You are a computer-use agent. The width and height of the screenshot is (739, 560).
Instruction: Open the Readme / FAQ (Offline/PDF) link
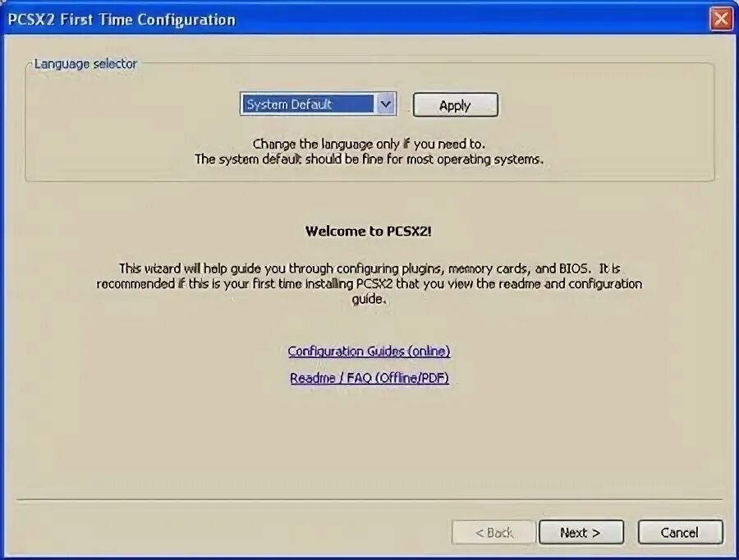(x=369, y=378)
